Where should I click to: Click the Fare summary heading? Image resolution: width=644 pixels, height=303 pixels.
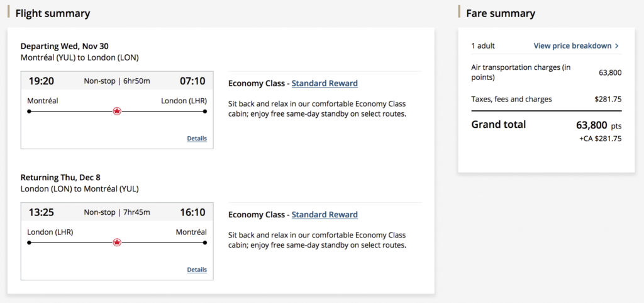click(x=501, y=13)
